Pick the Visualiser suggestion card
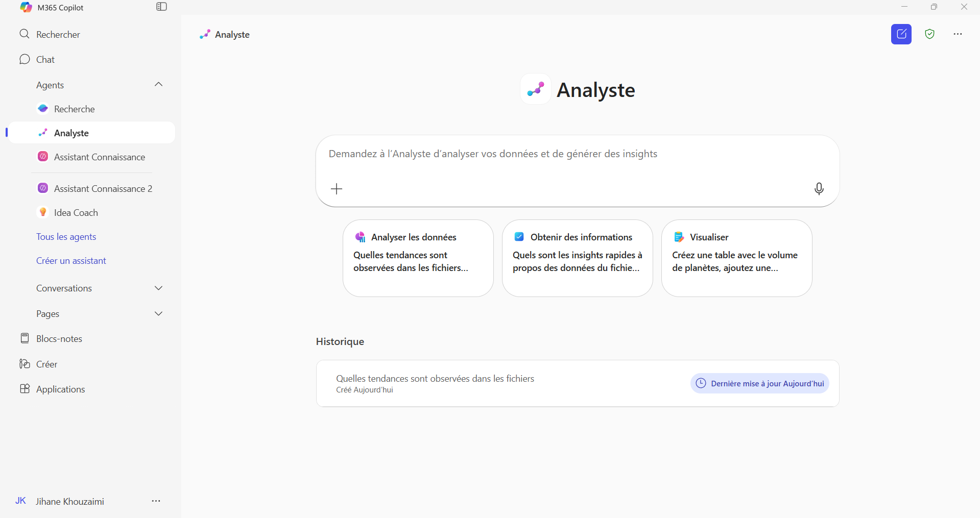 [736, 258]
